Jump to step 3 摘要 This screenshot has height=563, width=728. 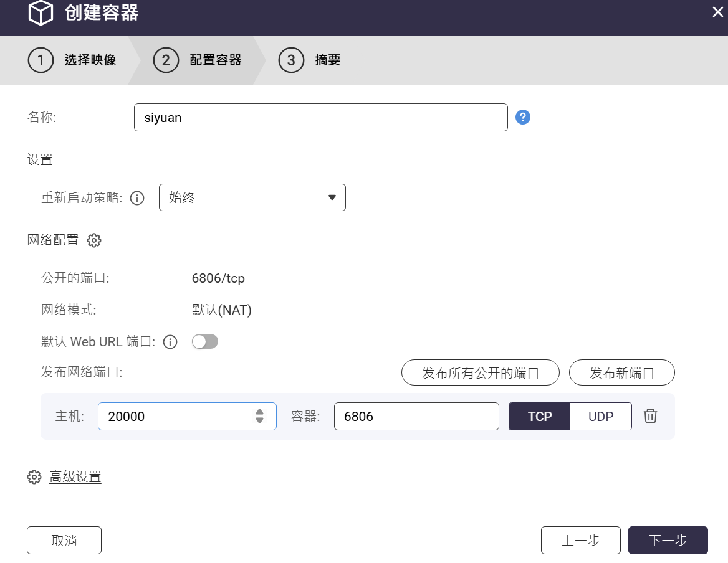(x=310, y=60)
